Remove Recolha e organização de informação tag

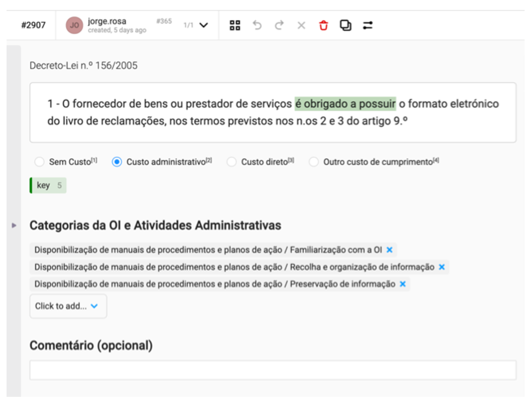442,267
